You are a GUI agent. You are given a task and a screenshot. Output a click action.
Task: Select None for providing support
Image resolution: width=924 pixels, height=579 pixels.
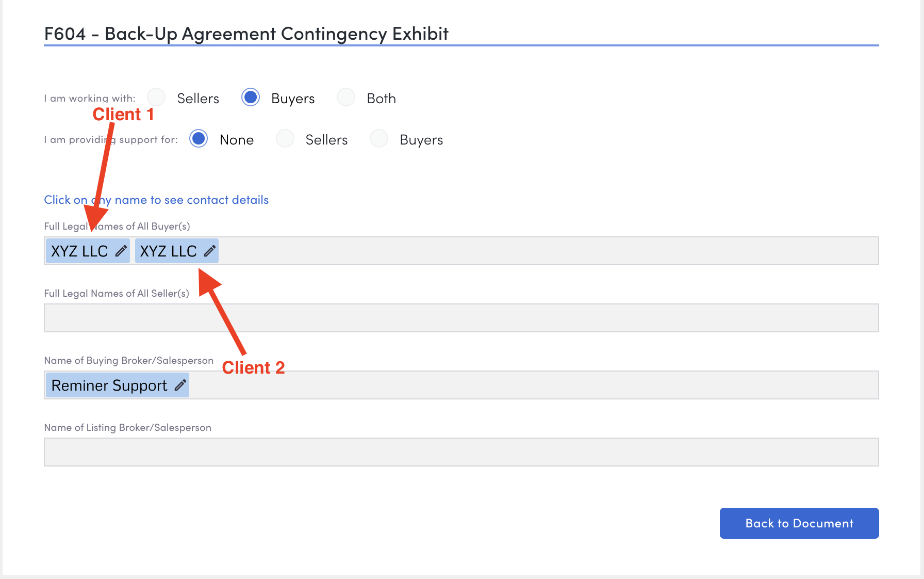point(199,138)
